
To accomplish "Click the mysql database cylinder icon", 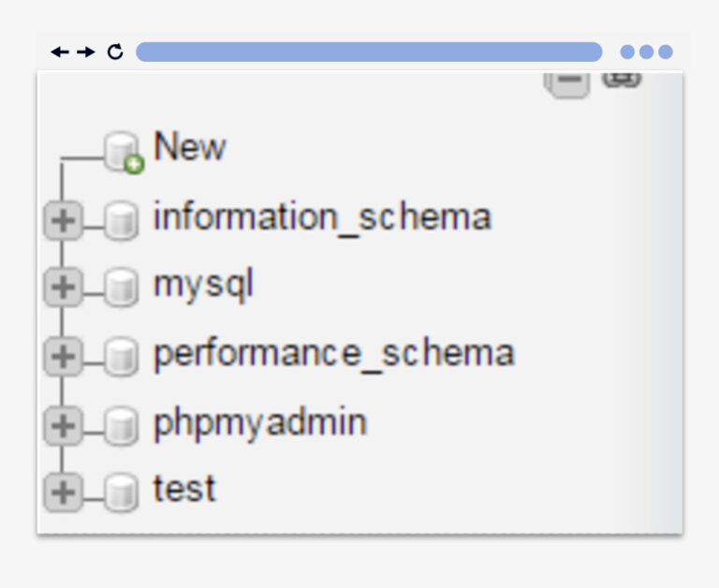I will (121, 287).
